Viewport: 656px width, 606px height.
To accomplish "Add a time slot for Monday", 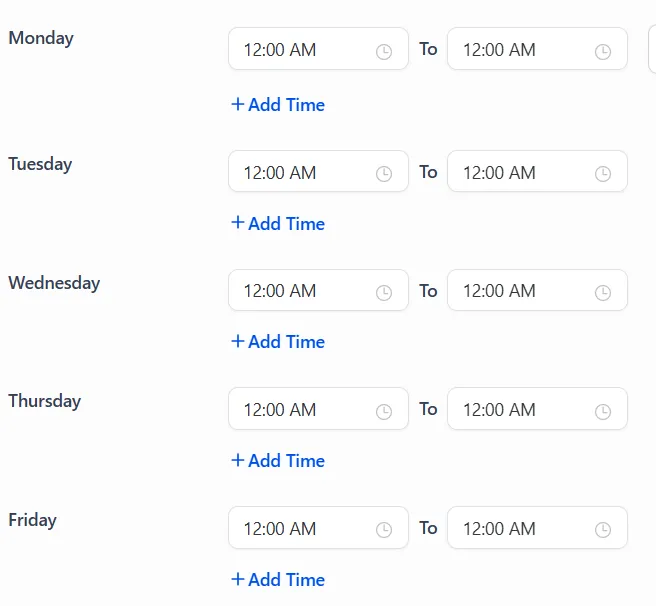I will (278, 105).
